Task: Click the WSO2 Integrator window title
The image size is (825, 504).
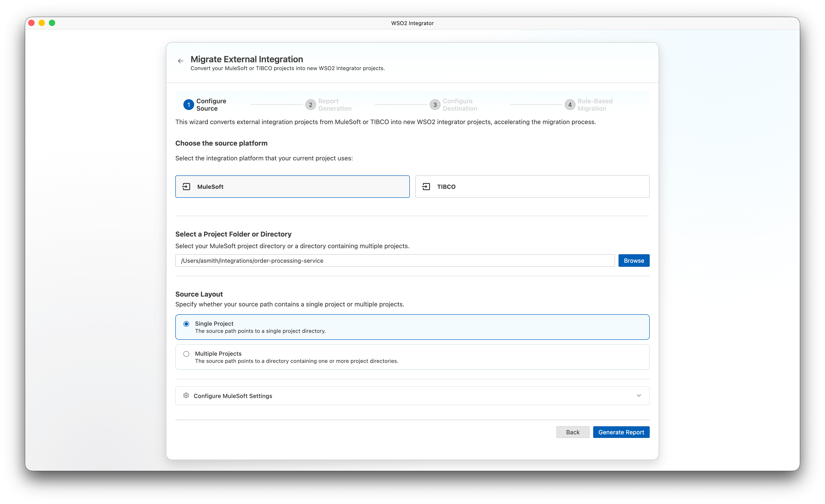Action: pos(412,23)
